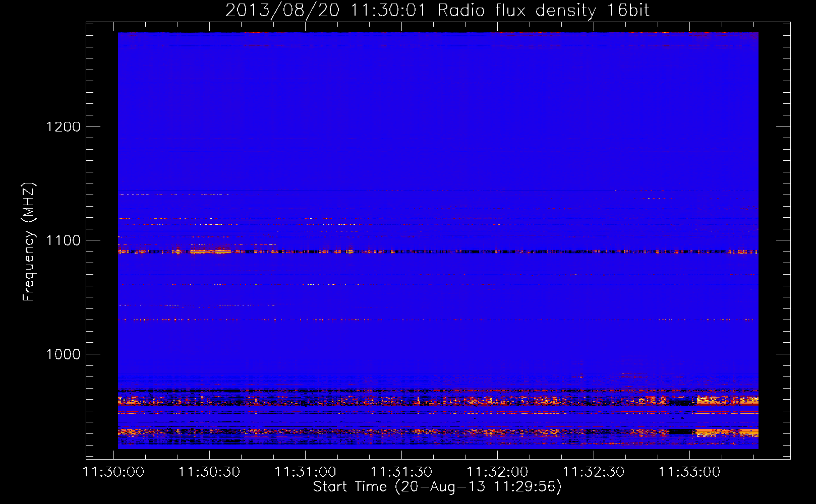Click the "Start Time (20-Aug-13 11:29:56)" label
The height and width of the screenshot is (504, 816).
point(437,487)
